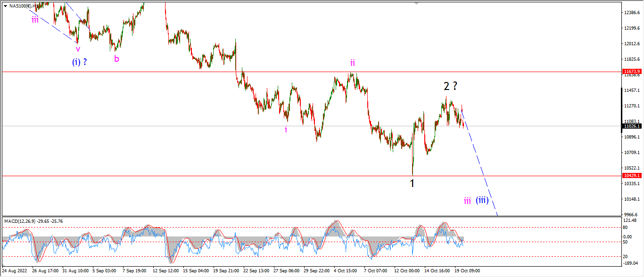The image size is (644, 277).
Task: Select the blue (iii) projection label
Action: (x=481, y=200)
